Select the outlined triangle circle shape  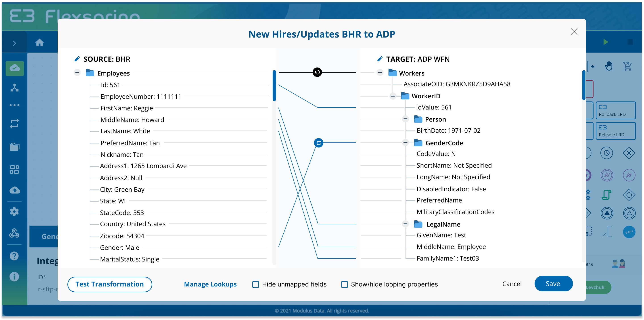[629, 213]
